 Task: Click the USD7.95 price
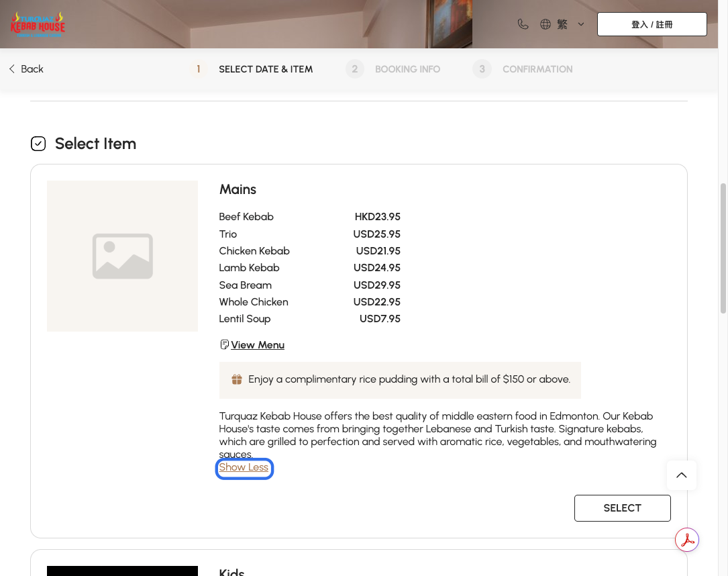tap(380, 319)
